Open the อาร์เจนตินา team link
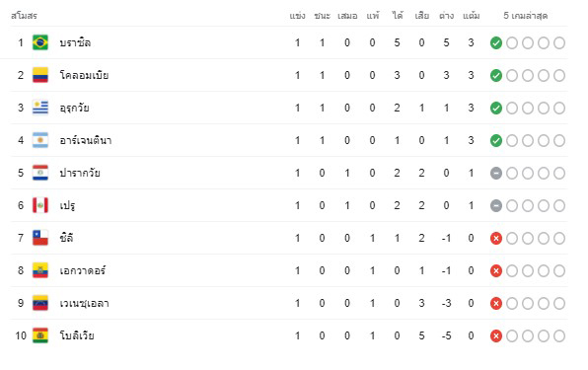Screen dimensions: 588x370 (86, 140)
